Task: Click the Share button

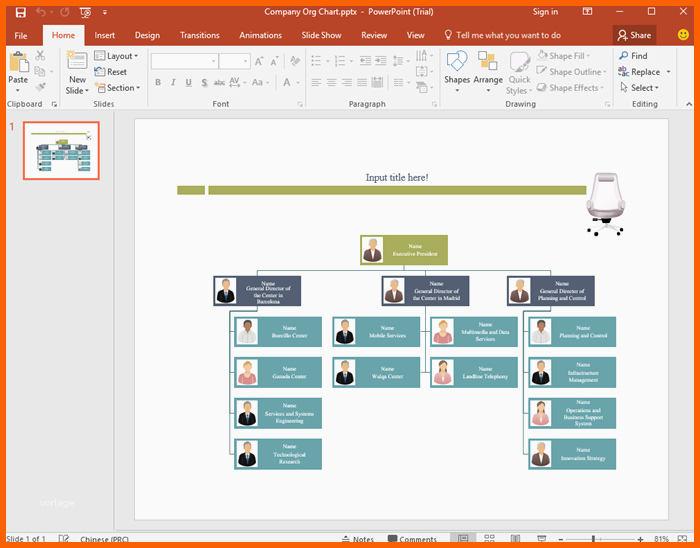Action: tap(634, 35)
